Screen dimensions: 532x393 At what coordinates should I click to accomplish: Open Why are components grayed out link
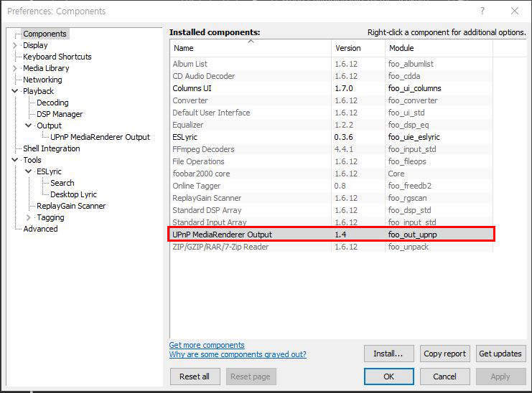coord(238,354)
